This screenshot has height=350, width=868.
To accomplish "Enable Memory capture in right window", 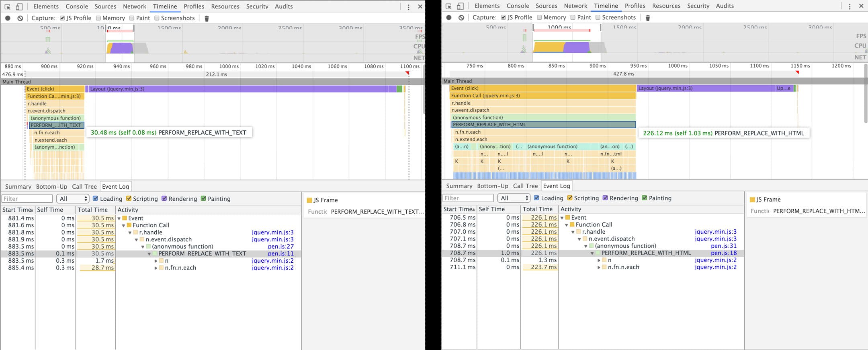I will [x=540, y=17].
